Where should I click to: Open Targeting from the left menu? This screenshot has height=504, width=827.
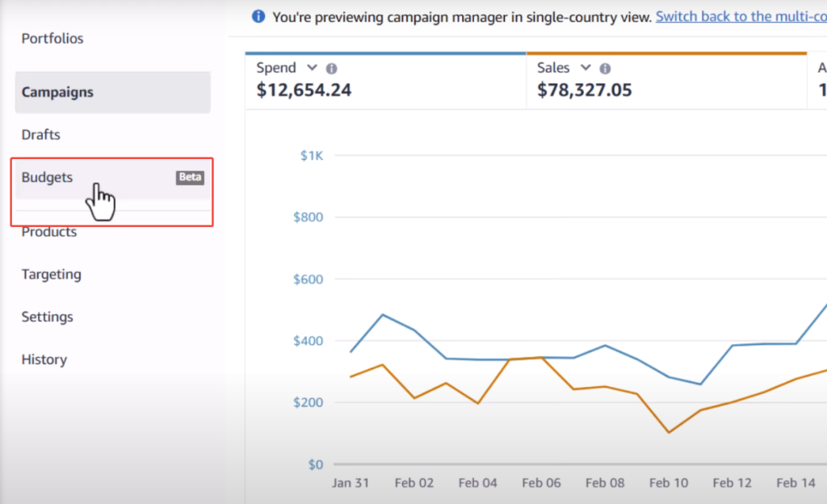click(52, 275)
